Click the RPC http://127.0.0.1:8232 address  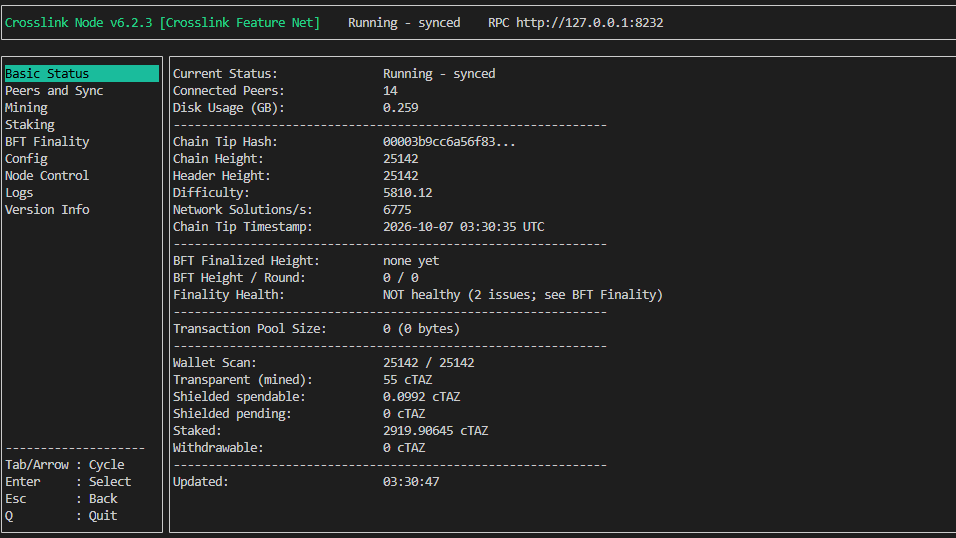coord(575,23)
